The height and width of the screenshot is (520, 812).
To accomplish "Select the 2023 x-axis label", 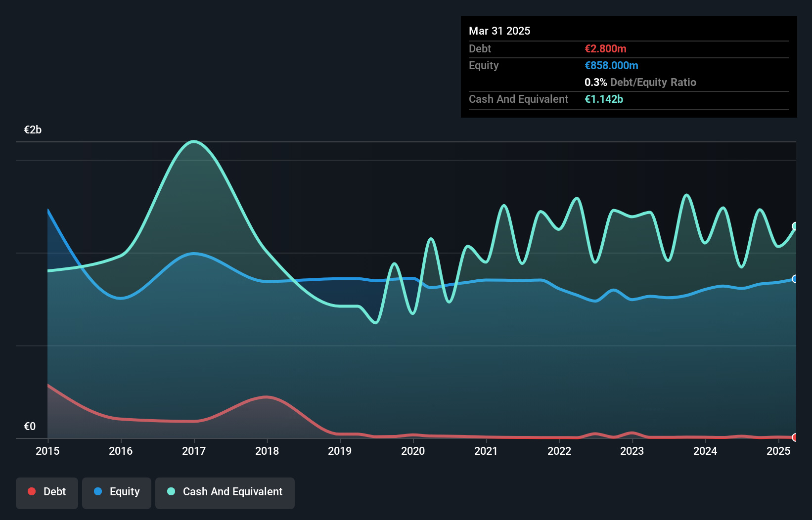I will (x=632, y=451).
